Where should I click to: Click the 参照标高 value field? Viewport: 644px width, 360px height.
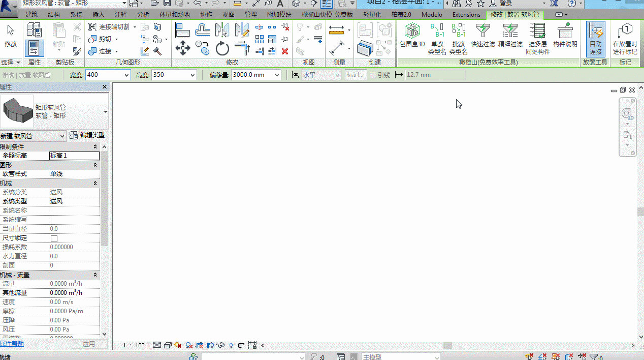(x=74, y=156)
